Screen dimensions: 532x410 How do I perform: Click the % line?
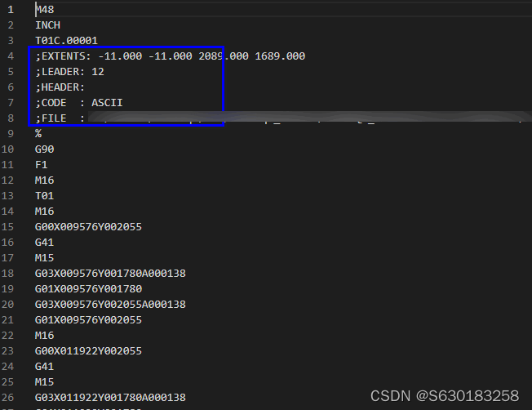[x=38, y=134]
